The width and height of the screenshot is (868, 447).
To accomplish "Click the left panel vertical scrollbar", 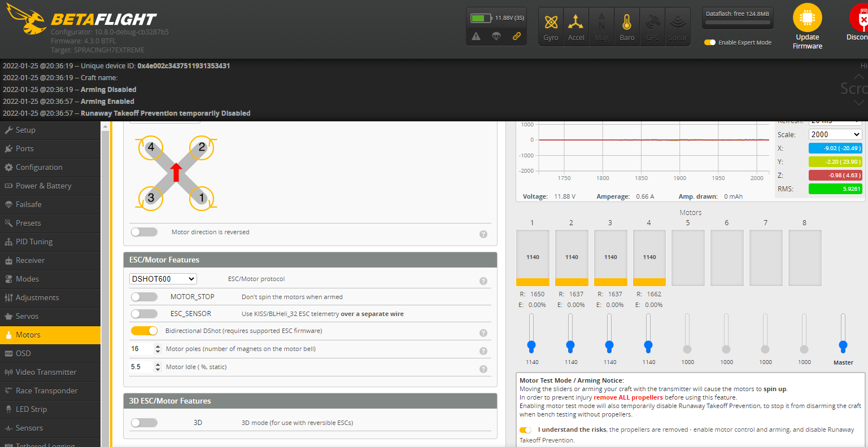I will pyautogui.click(x=105, y=284).
